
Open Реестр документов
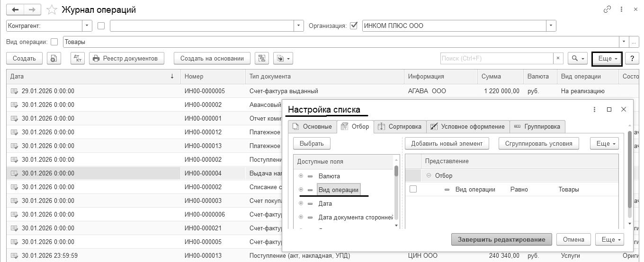point(126,58)
